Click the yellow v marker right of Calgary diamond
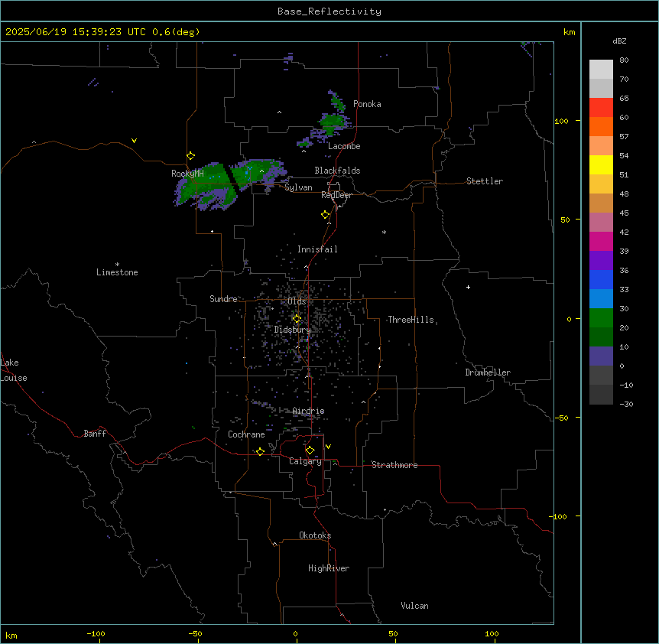The image size is (659, 644). [328, 447]
